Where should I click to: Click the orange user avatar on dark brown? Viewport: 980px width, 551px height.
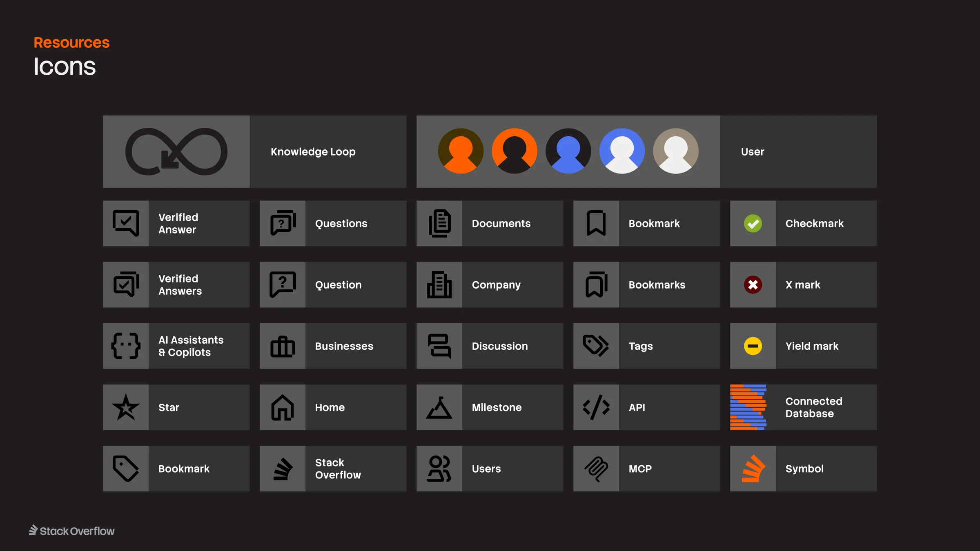pyautogui.click(x=461, y=151)
